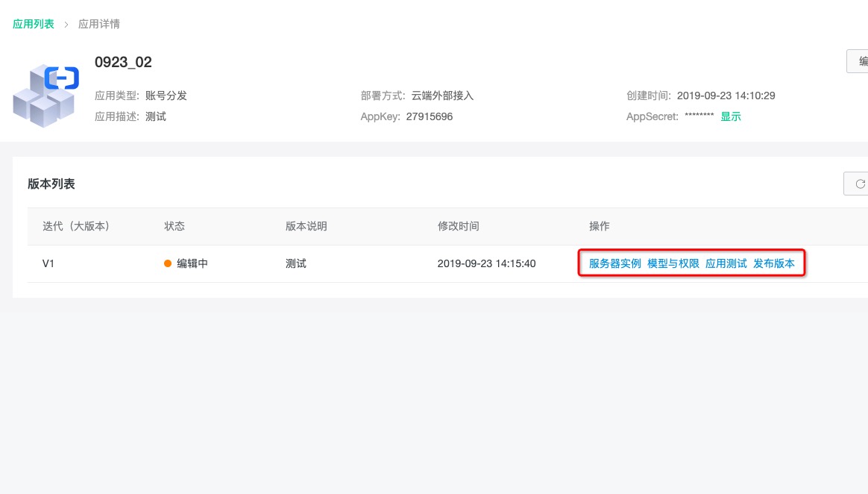Click the 应用详情 breadcrumb text
The height and width of the screenshot is (494, 868).
click(x=99, y=24)
